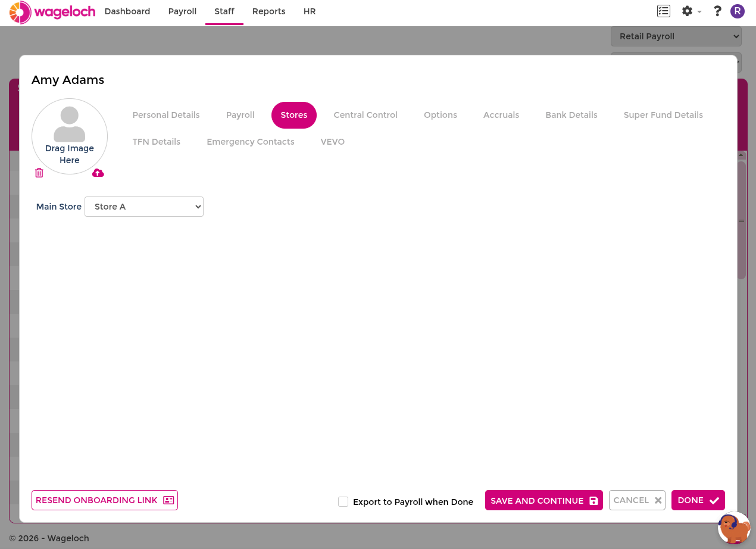Click the Main Store label
Viewport: 756px width, 549px height.
[x=59, y=207]
